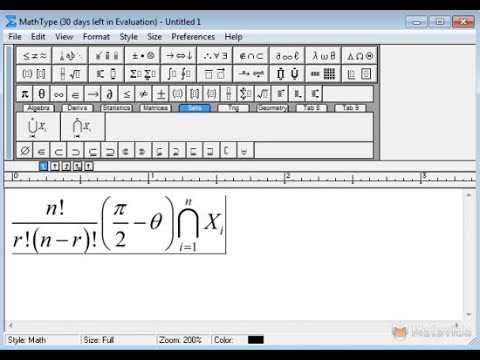Insert summation template from small bar
Screen dimensions: 480x360
point(246,94)
